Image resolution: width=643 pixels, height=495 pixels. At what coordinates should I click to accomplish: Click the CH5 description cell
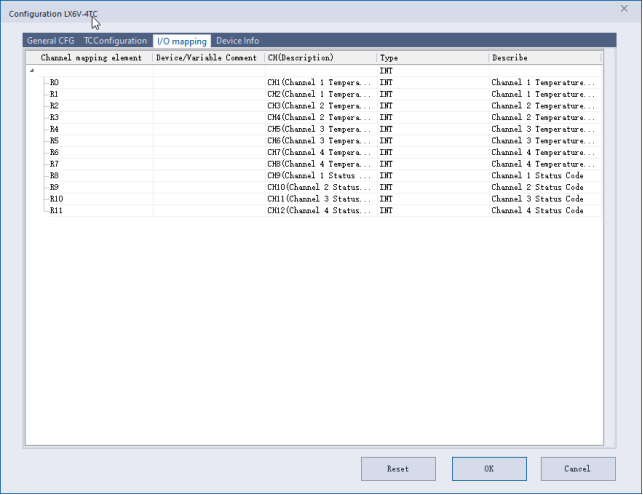(x=321, y=129)
